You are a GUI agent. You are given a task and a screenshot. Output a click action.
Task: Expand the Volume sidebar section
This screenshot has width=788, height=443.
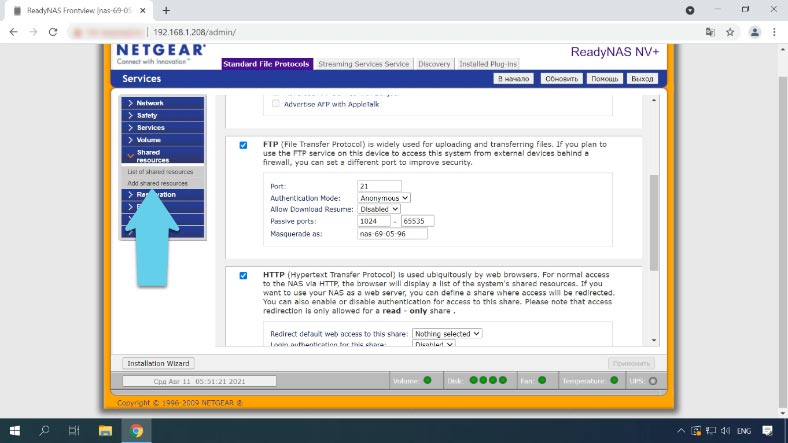point(163,140)
